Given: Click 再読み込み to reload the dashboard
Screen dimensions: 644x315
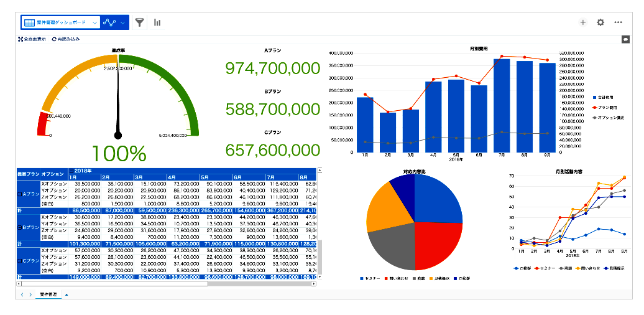Looking at the screenshot, I should 66,39.
